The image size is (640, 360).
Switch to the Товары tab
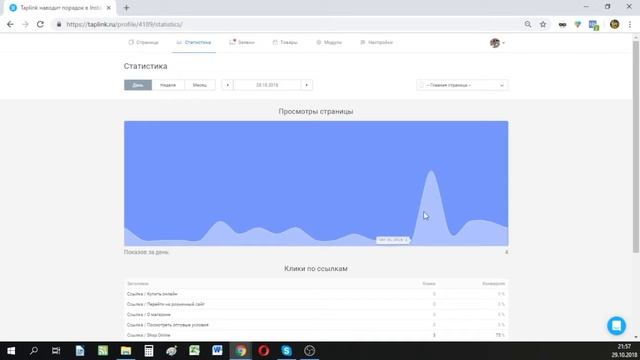tap(285, 42)
